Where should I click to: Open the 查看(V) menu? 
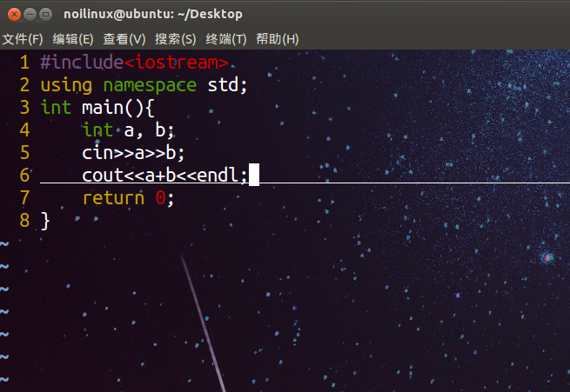click(x=124, y=39)
